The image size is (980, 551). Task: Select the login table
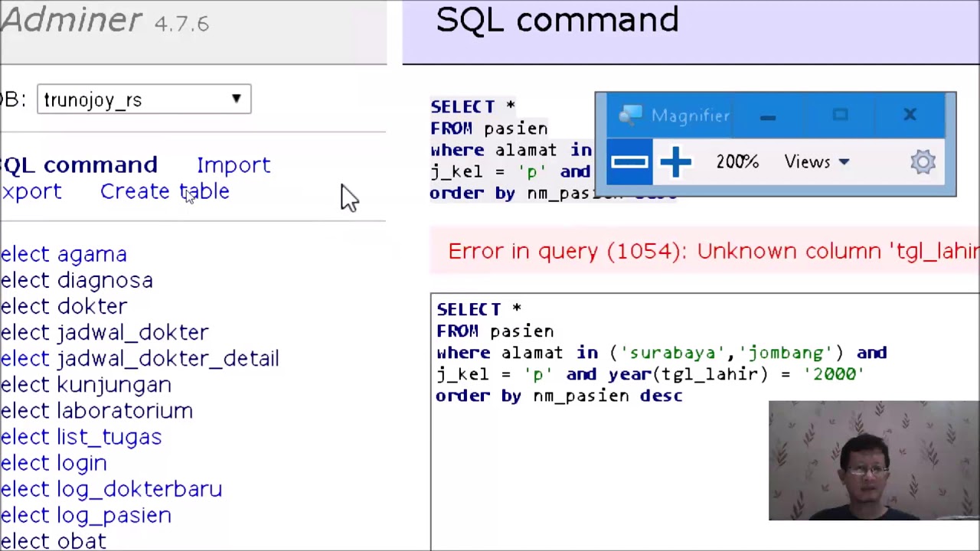pyautogui.click(x=81, y=463)
